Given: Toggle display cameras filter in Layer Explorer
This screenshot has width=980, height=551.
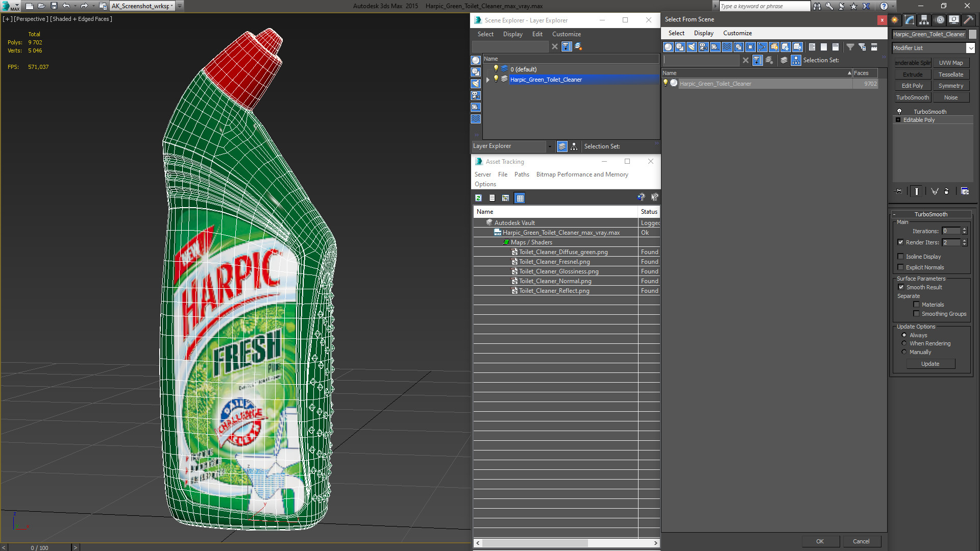Looking at the screenshot, I should pyautogui.click(x=476, y=95).
